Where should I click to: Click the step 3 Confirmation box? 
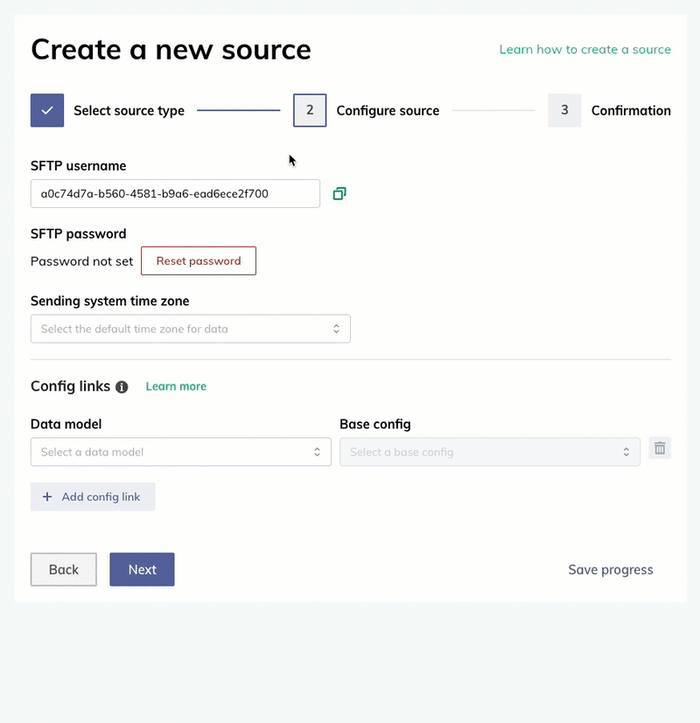click(x=564, y=110)
